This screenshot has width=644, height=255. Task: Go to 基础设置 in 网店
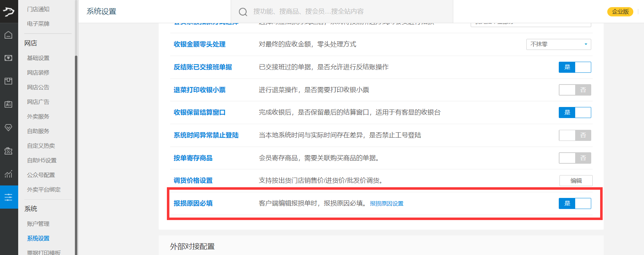click(38, 58)
